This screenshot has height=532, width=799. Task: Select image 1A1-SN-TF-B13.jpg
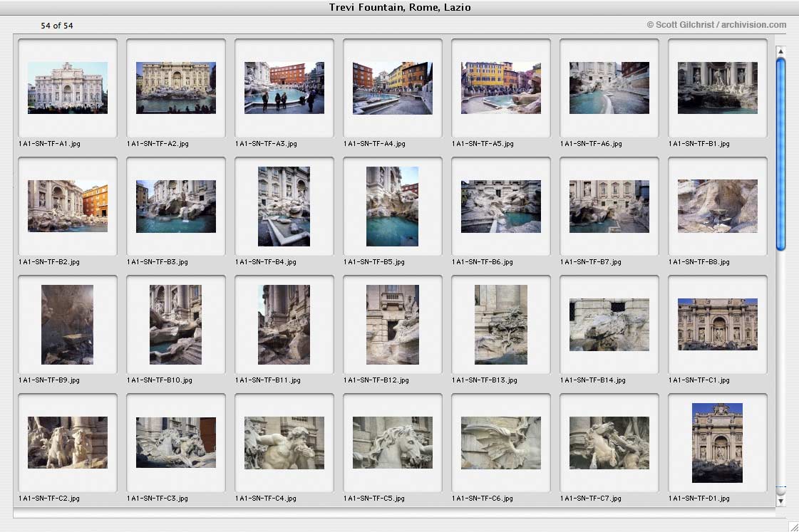(501, 325)
